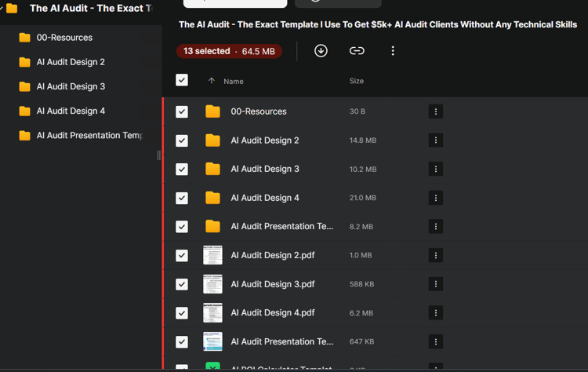
Task: Open the toolbar three-dot more menu
Action: coord(393,51)
